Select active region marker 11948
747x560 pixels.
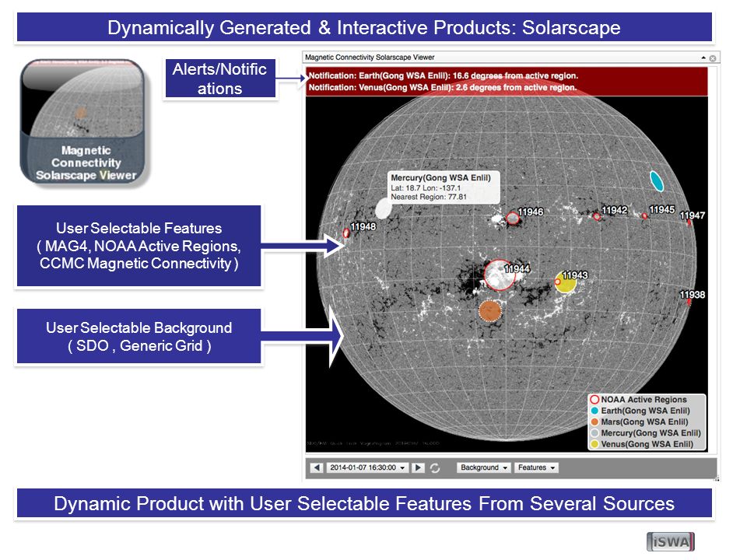[x=346, y=233]
